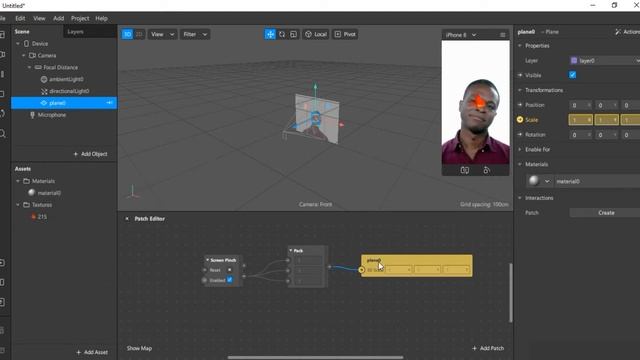Screen dimensions: 640x360
Task: Click the simulator switch-camera icon
Action: 464,170
